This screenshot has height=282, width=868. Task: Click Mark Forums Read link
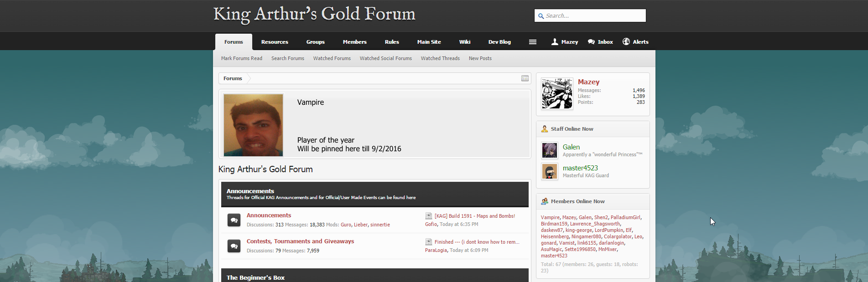coord(242,58)
